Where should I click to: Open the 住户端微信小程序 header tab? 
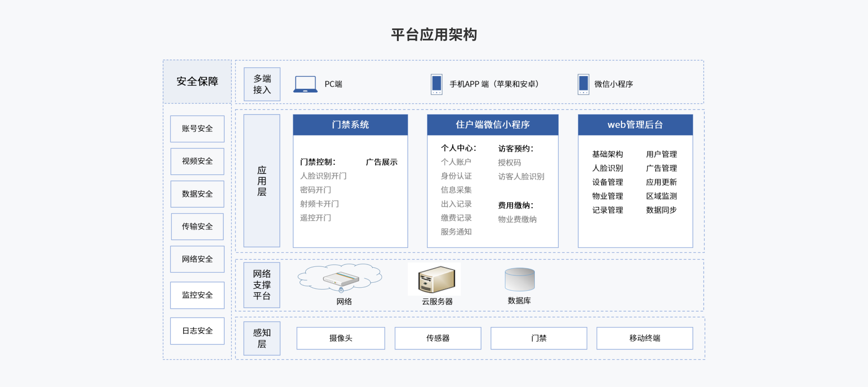(x=492, y=125)
